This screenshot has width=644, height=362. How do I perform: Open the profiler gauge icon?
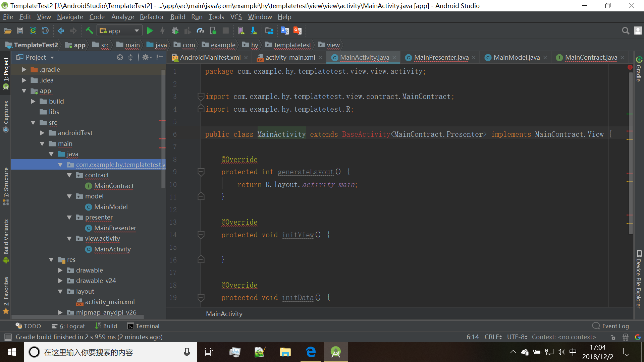(x=200, y=31)
